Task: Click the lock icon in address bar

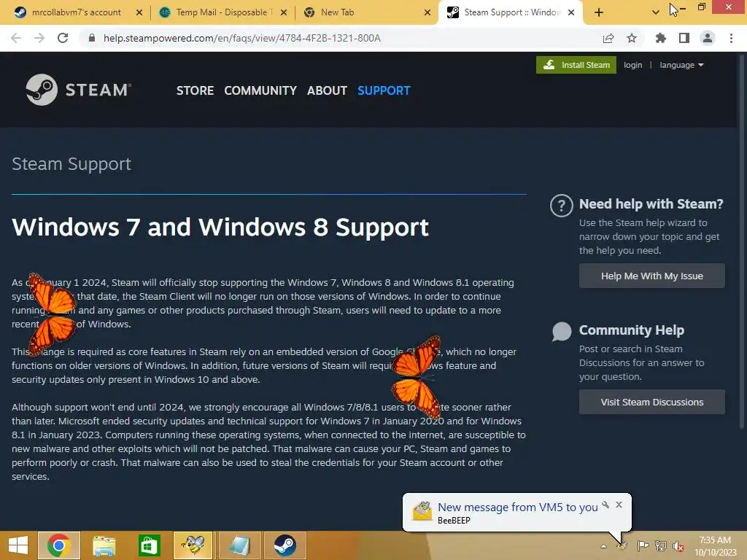Action: [92, 38]
